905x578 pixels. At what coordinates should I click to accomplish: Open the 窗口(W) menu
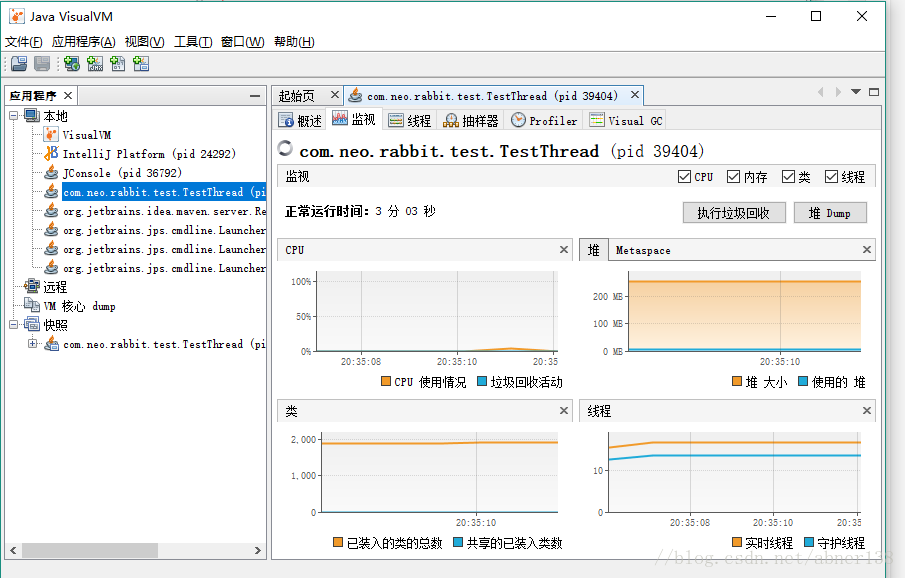242,42
